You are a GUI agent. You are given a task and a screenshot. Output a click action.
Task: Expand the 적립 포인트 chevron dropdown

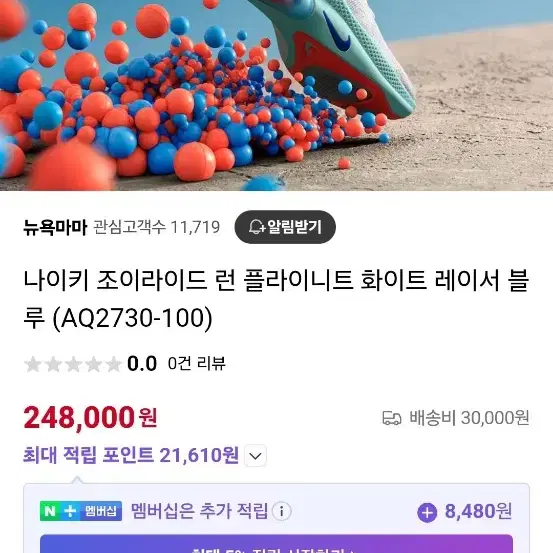(256, 456)
